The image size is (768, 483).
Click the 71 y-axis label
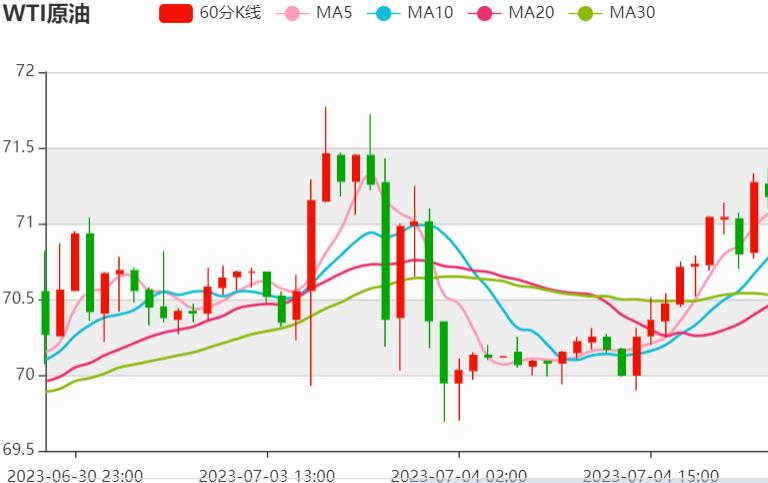pyautogui.click(x=25, y=223)
